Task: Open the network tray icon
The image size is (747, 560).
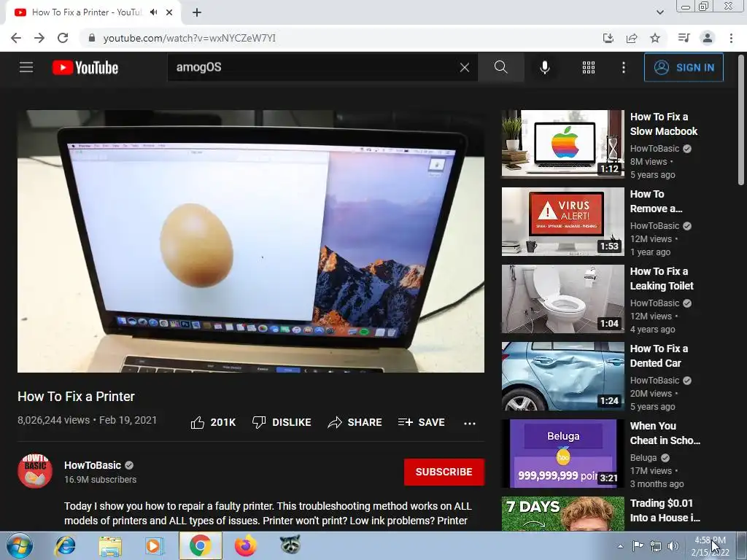Action: [656, 546]
